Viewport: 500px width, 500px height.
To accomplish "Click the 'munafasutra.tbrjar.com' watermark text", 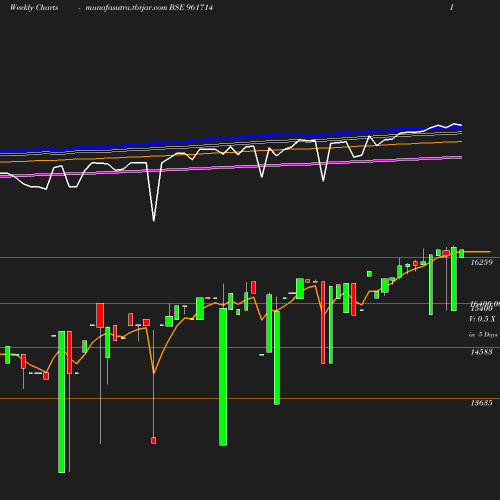I will [x=126, y=7].
